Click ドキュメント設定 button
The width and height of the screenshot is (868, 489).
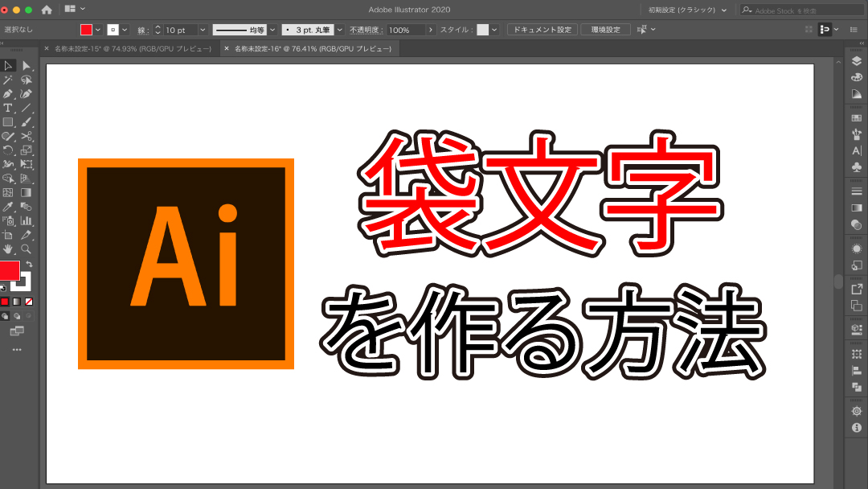click(x=542, y=29)
